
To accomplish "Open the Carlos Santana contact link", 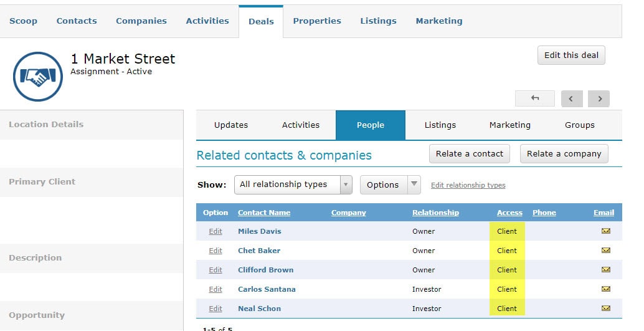I will 267,289.
